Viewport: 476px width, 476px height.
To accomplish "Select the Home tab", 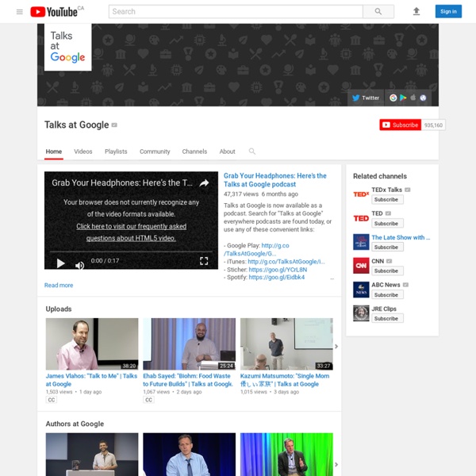I will (x=54, y=152).
